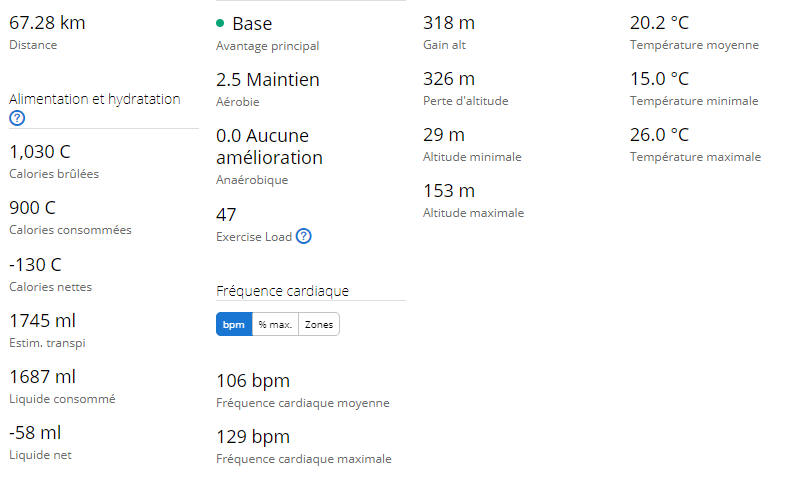This screenshot has width=793, height=480.
Task: Select the 2.5 Maintien aerobic value
Action: [x=268, y=79]
